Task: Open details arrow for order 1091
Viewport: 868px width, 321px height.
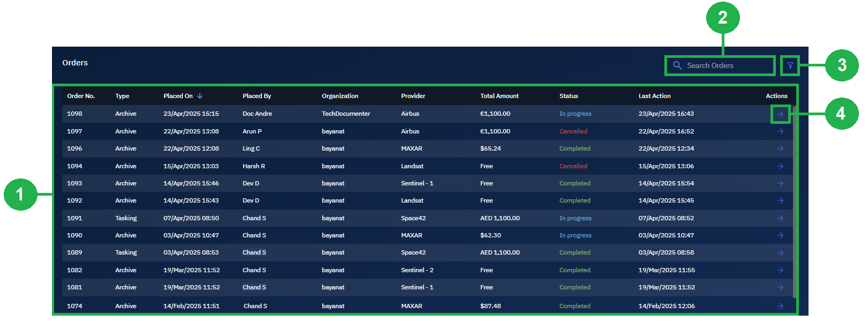Action: point(780,218)
